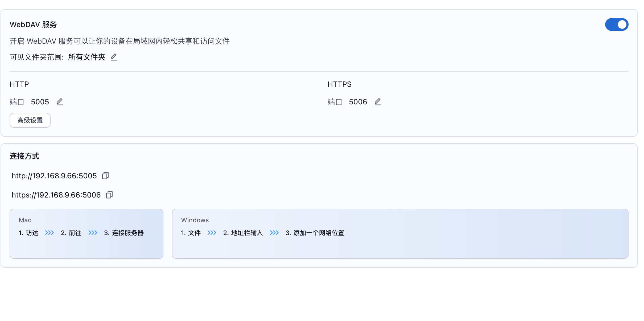Select Mac step 2. 前往
Viewport: 644px width, 321px height.
[71, 233]
